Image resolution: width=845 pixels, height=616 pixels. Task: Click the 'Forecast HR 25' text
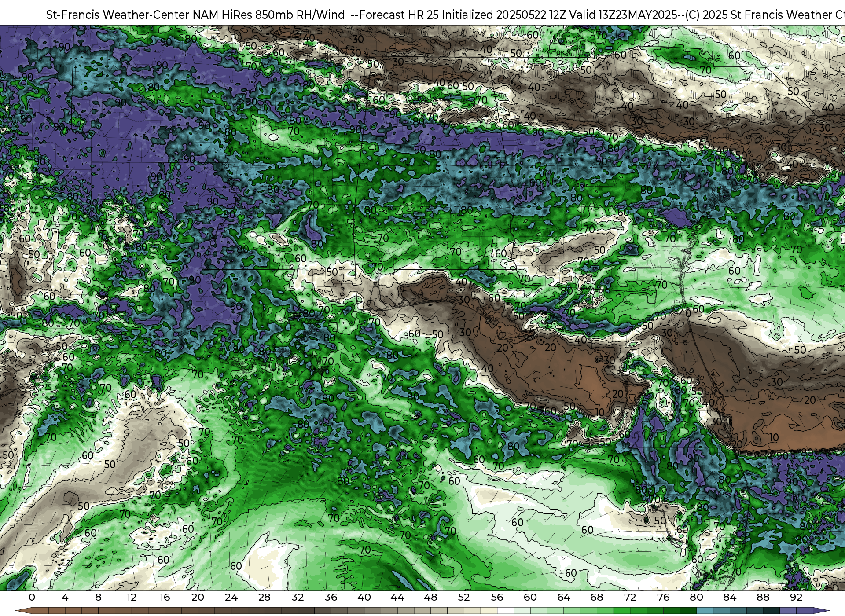click(x=399, y=15)
